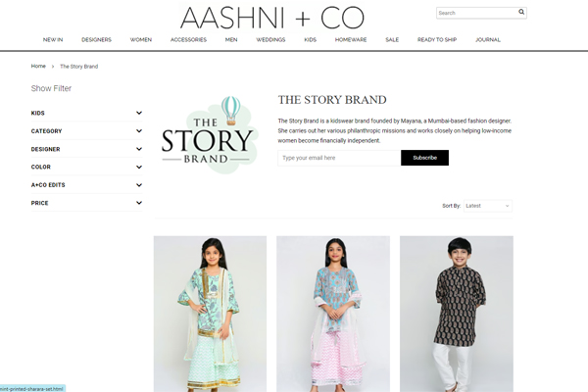
Task: Click the Home breadcrumb link
Action: tap(38, 66)
